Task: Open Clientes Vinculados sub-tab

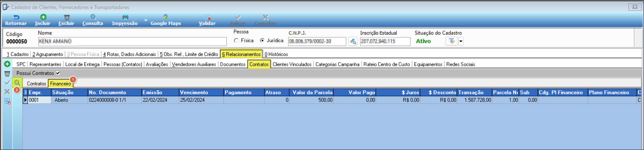Action: 292,64
